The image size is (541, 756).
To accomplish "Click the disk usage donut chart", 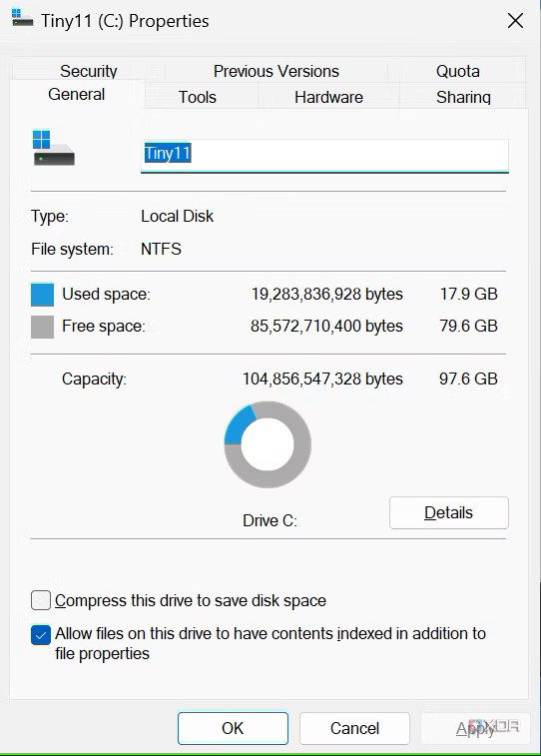I will (x=268, y=444).
